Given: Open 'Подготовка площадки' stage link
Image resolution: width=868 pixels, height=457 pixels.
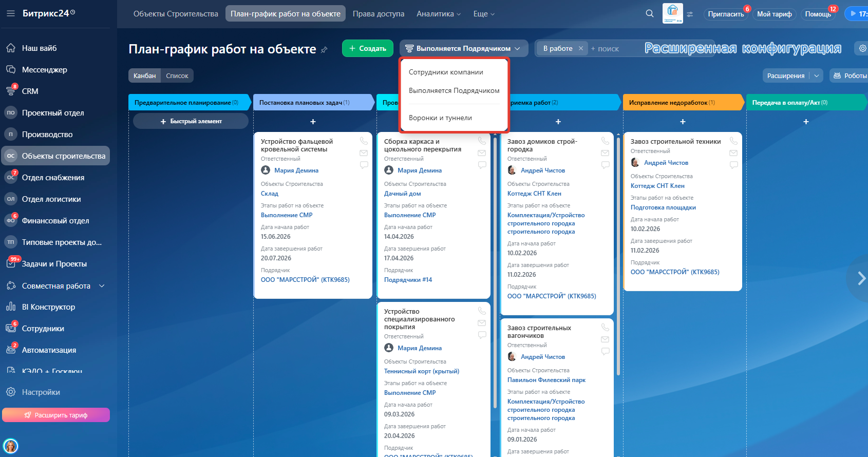Looking at the screenshot, I should 663,207.
